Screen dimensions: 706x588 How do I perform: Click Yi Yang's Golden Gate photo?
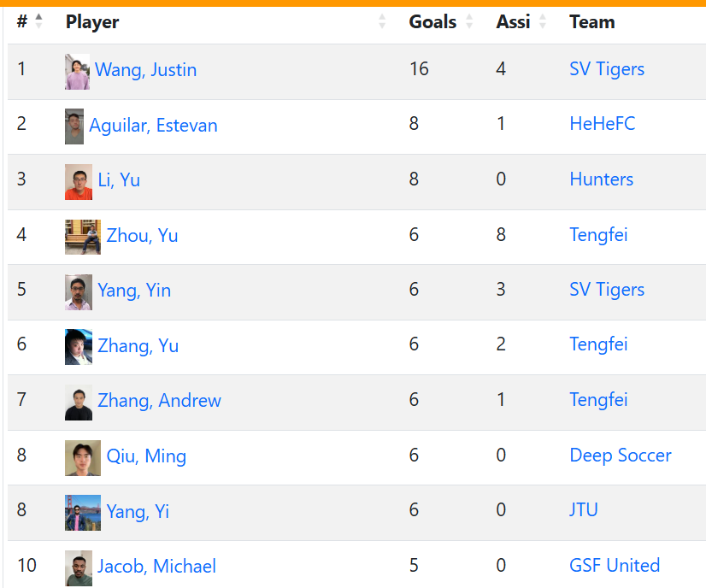83,513
